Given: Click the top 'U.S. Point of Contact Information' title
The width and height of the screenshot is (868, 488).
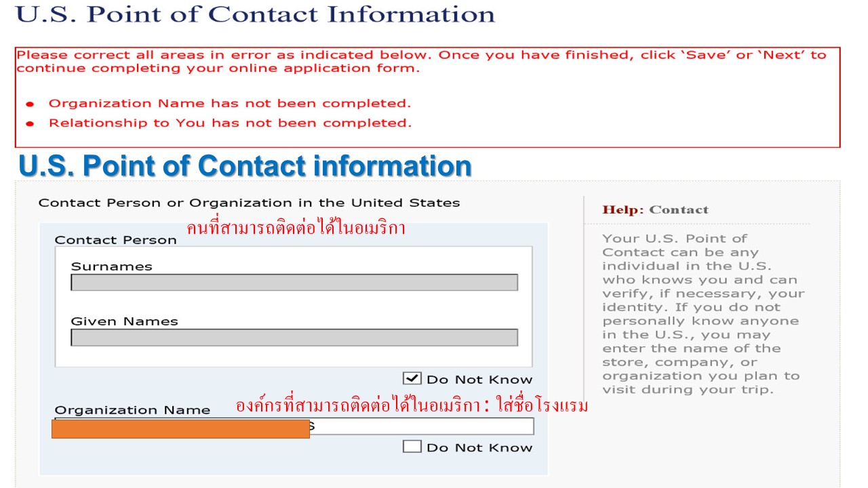Looking at the screenshot, I should [255, 14].
